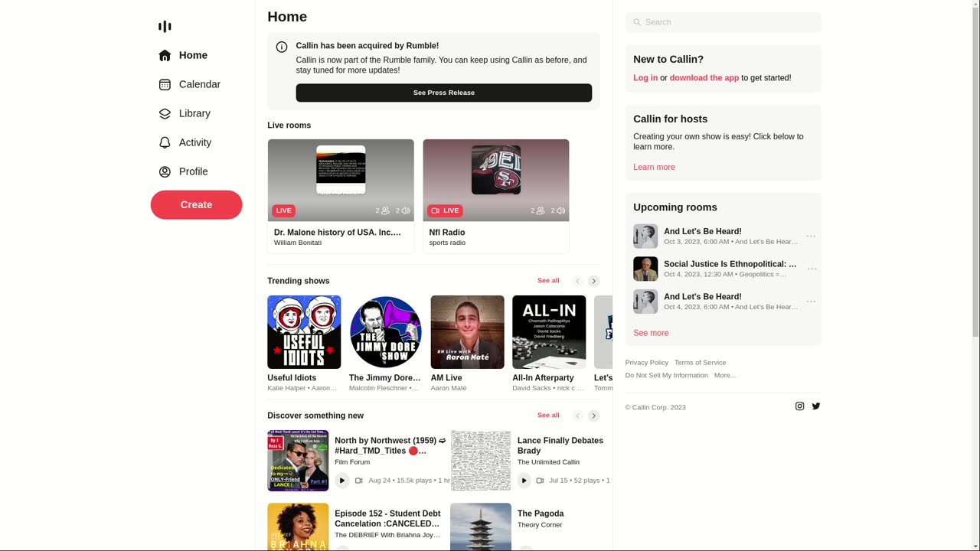Click speakers icon on Dr. Malone room
The image size is (980, 551).
point(406,210)
